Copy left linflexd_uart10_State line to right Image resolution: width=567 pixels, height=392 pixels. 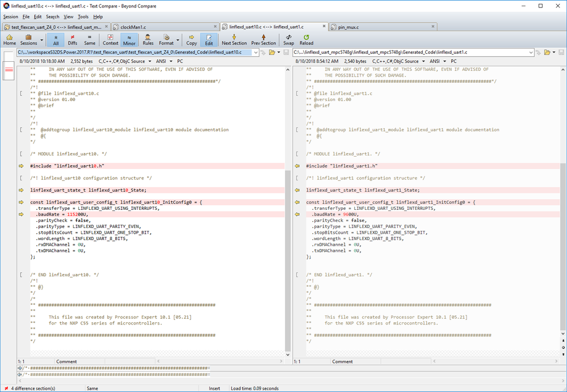(21, 190)
